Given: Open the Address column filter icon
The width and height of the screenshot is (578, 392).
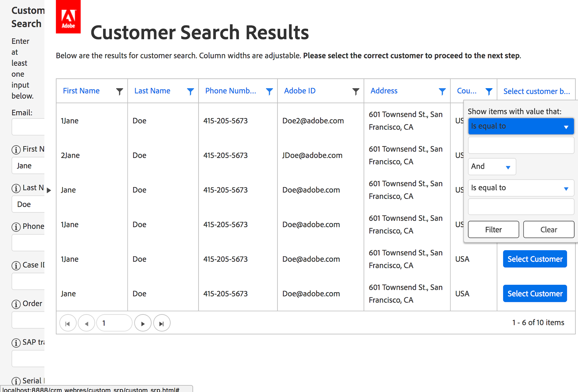Looking at the screenshot, I should (442, 91).
